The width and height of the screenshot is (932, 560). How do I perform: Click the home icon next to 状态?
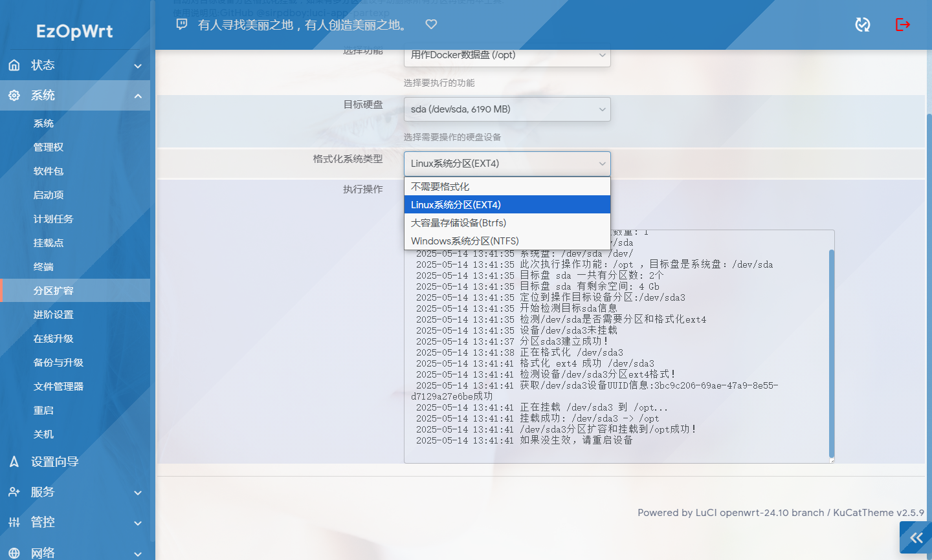tap(14, 65)
